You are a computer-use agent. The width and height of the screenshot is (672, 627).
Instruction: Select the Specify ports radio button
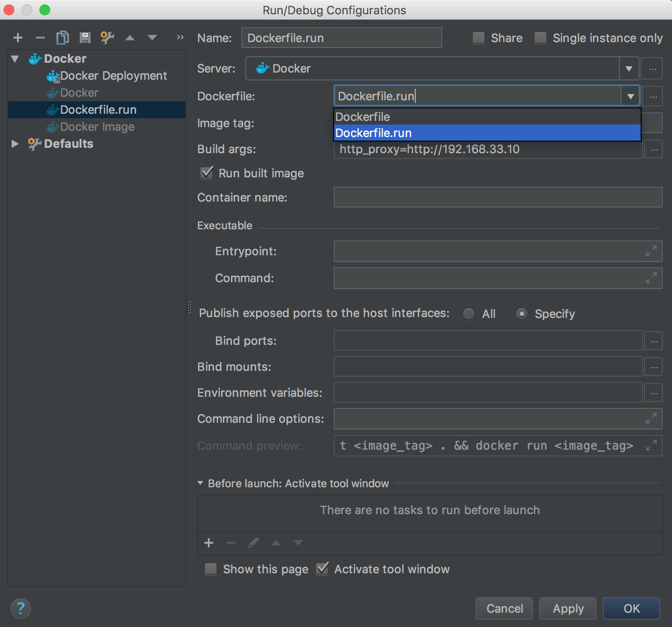click(521, 314)
